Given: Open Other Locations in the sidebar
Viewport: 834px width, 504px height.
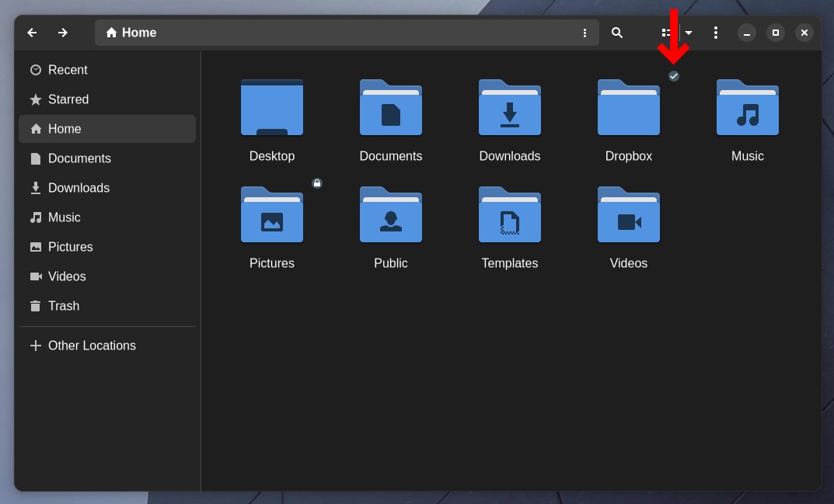Looking at the screenshot, I should pos(107,346).
